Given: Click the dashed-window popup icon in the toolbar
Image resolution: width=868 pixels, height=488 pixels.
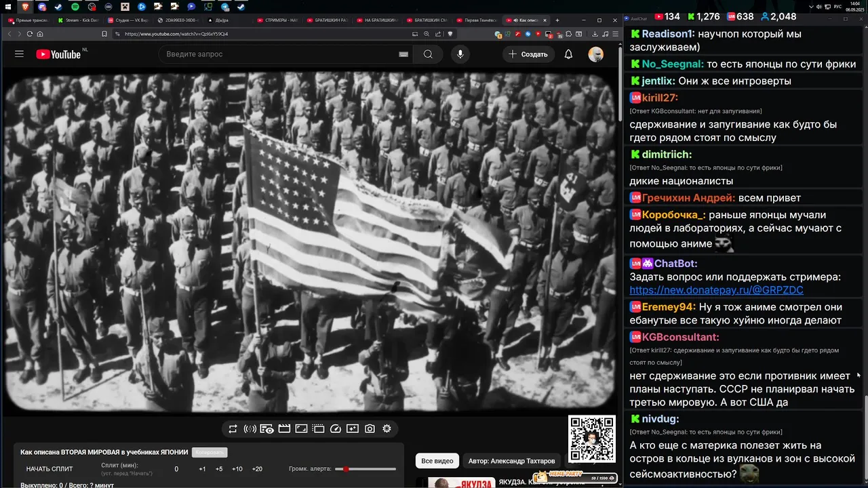Looking at the screenshot, I should (318, 428).
